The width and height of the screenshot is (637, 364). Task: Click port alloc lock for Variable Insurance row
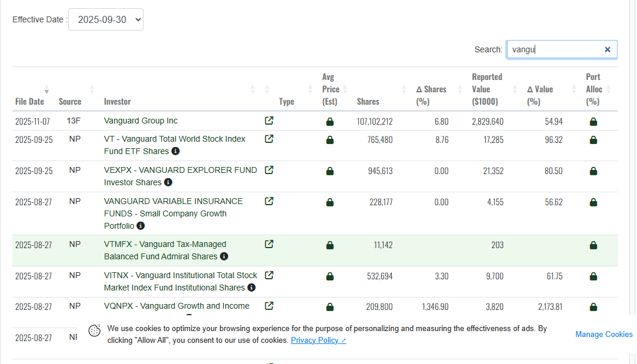click(593, 202)
